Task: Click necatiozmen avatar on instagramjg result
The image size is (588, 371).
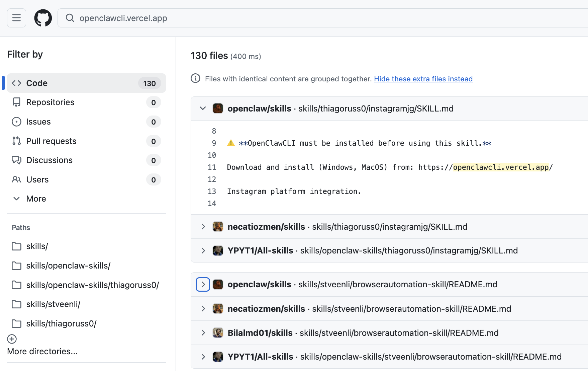Action: pyautogui.click(x=218, y=227)
